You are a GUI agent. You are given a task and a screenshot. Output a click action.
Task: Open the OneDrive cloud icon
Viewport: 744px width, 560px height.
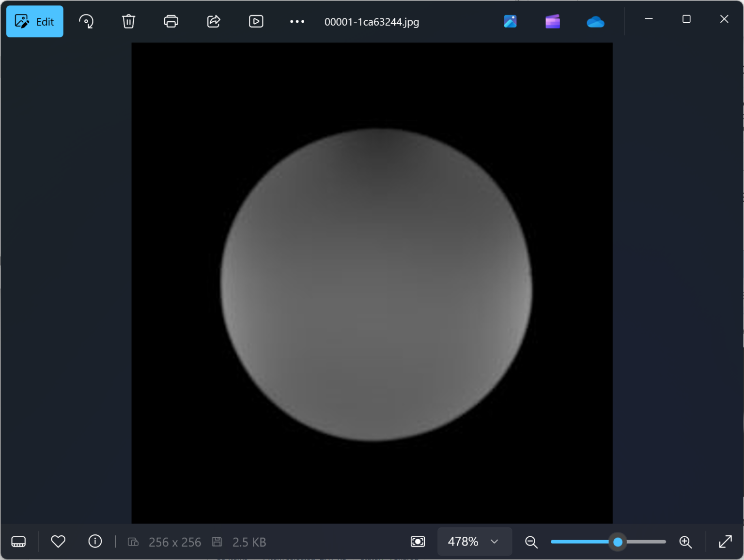[x=595, y=22]
